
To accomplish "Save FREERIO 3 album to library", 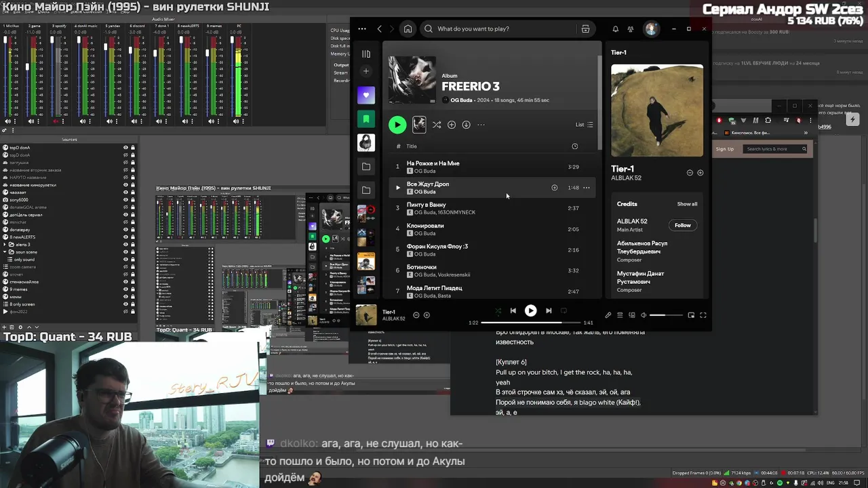I will tap(452, 125).
